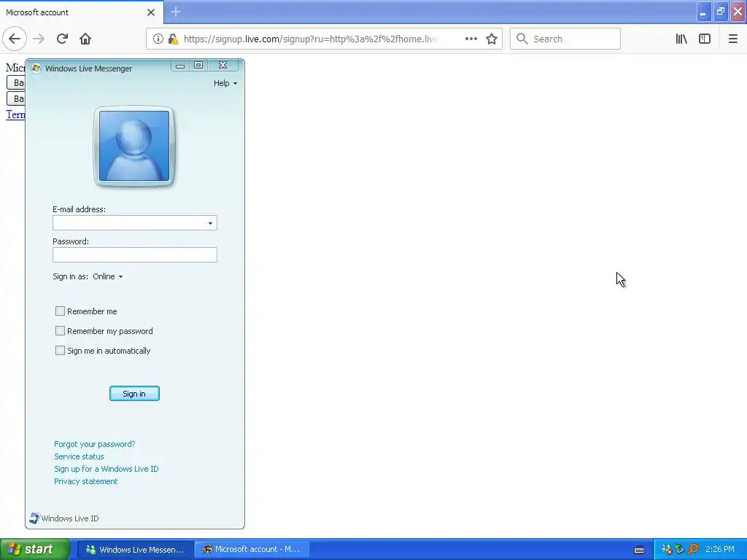
Task: Enable the Remember me checkbox
Action: (60, 311)
